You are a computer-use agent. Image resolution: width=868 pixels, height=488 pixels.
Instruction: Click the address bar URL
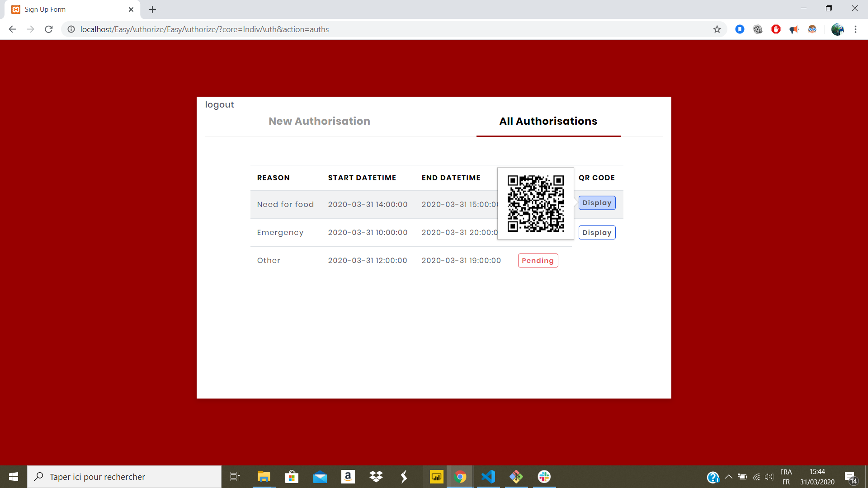[204, 29]
